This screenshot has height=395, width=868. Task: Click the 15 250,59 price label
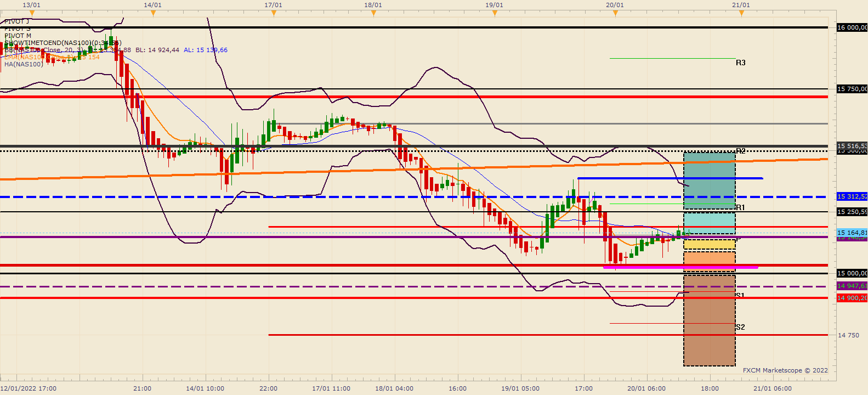[x=852, y=212]
